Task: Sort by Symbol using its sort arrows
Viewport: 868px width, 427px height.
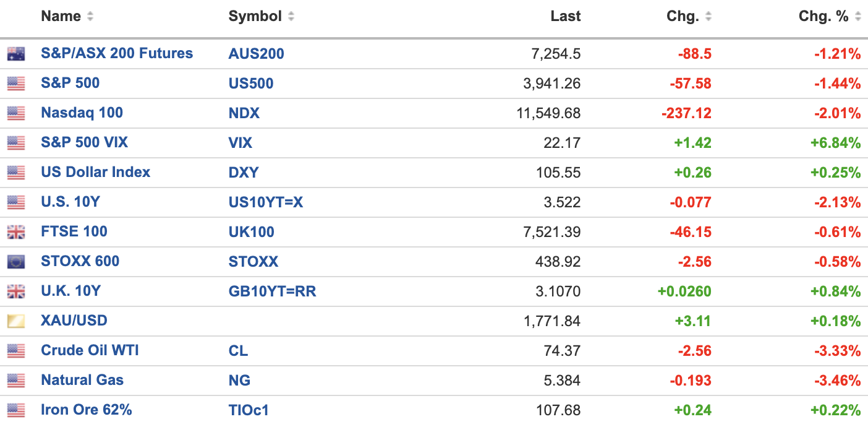Action: (291, 17)
